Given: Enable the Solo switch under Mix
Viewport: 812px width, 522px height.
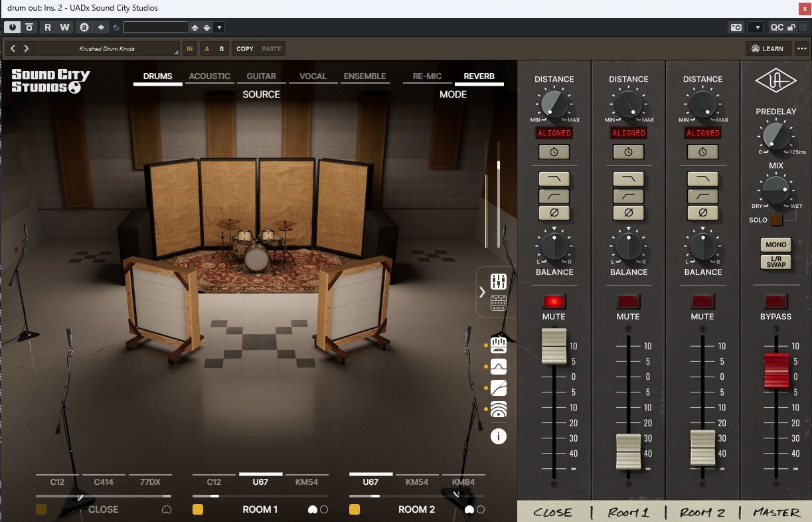Looking at the screenshot, I should [776, 220].
